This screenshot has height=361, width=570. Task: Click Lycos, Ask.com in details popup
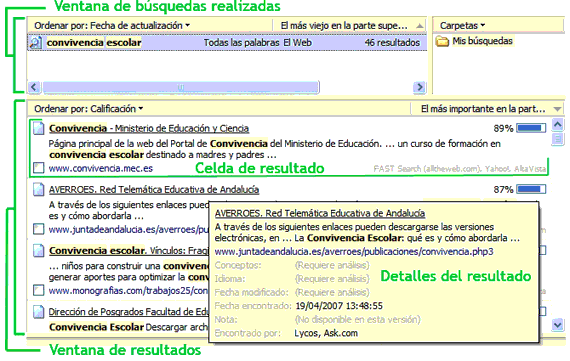click(326, 333)
